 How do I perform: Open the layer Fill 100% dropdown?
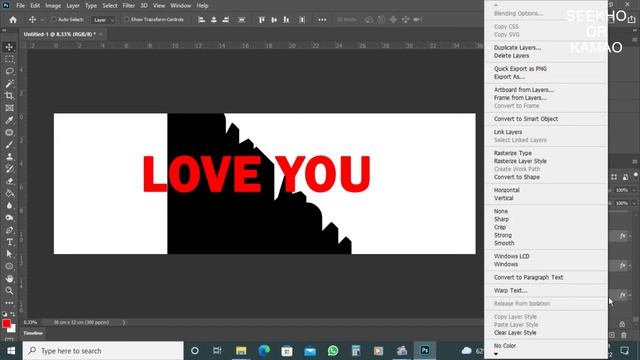[633, 203]
